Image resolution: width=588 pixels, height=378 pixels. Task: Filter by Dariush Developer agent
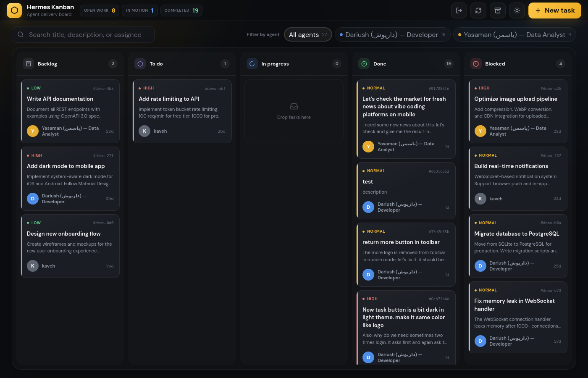[x=393, y=34]
